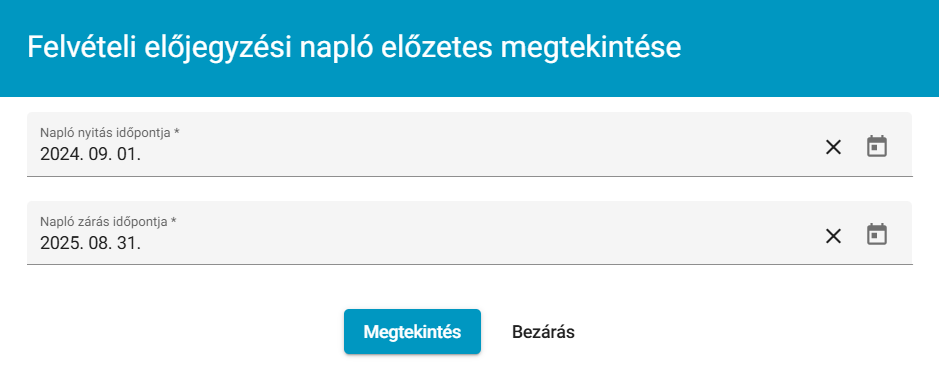Click the Felvételi előjegyzési napló dialog title

354,47
